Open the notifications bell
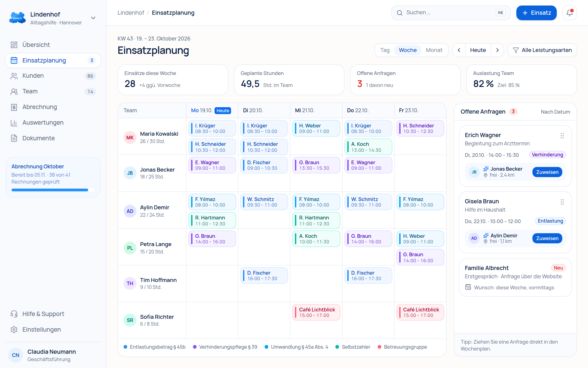Screen dimensions: 588x368 point(569,13)
